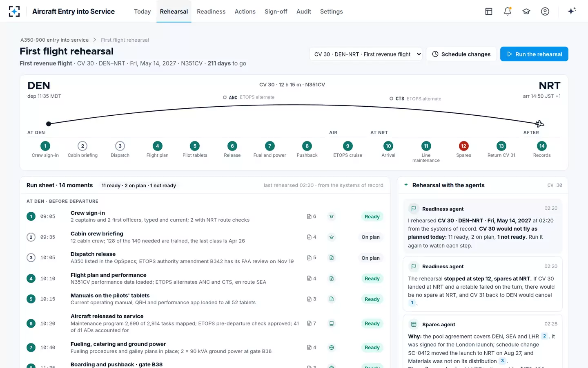Click the book icon in Aircraft released row

(332, 323)
